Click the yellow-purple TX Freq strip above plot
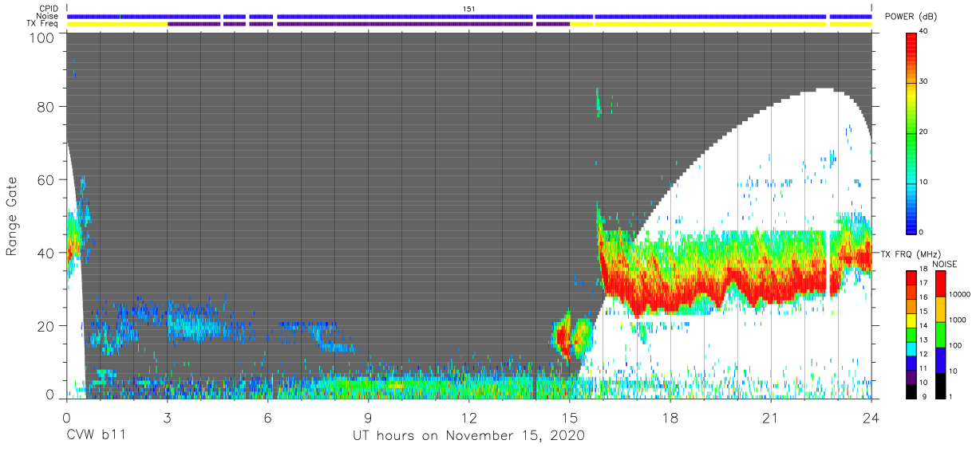This screenshot has width=980, height=452. (469, 24)
